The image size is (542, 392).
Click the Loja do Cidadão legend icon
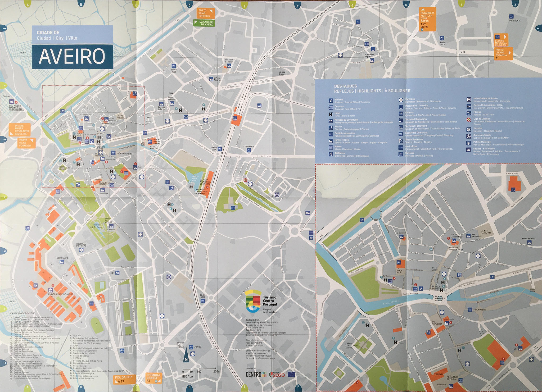pyautogui.click(x=468, y=120)
